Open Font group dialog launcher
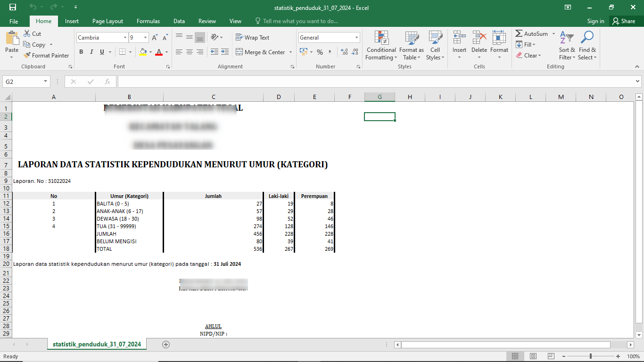The height and width of the screenshot is (362, 644). pos(168,67)
